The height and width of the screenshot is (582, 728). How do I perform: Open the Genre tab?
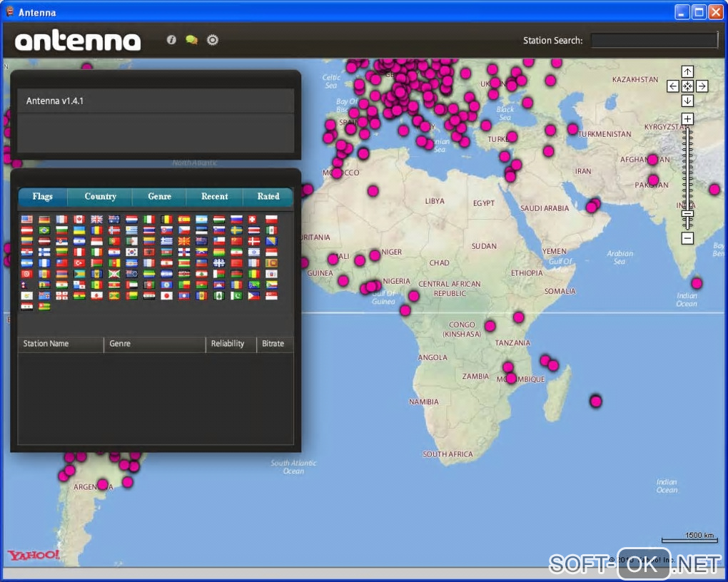click(x=159, y=197)
